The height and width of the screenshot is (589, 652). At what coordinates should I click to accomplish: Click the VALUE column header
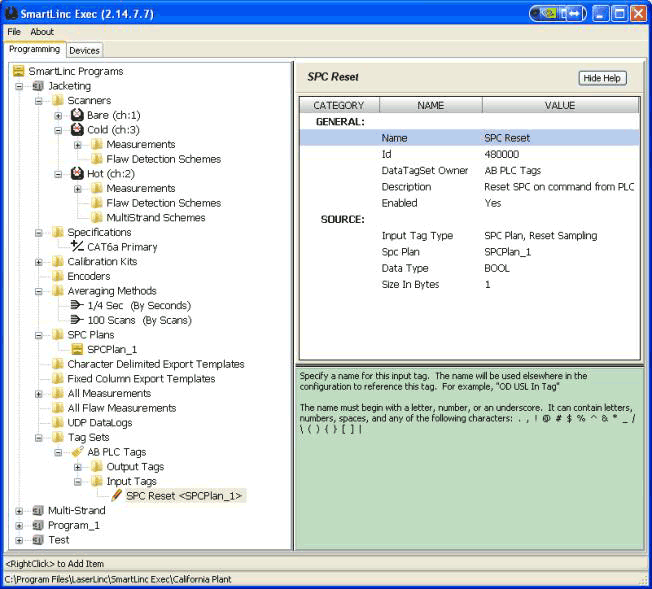pos(559,105)
